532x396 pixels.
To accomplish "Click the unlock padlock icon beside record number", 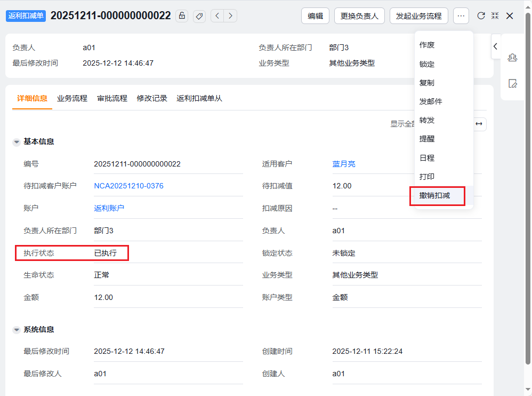I will click(x=182, y=15).
